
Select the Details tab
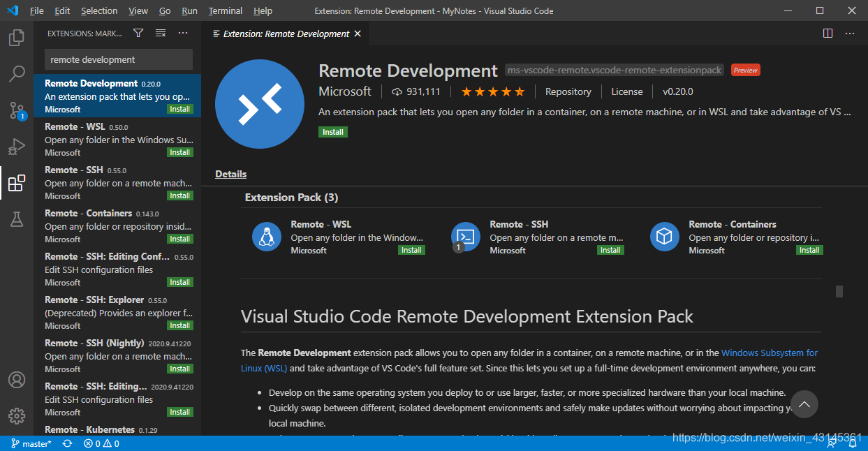click(231, 174)
